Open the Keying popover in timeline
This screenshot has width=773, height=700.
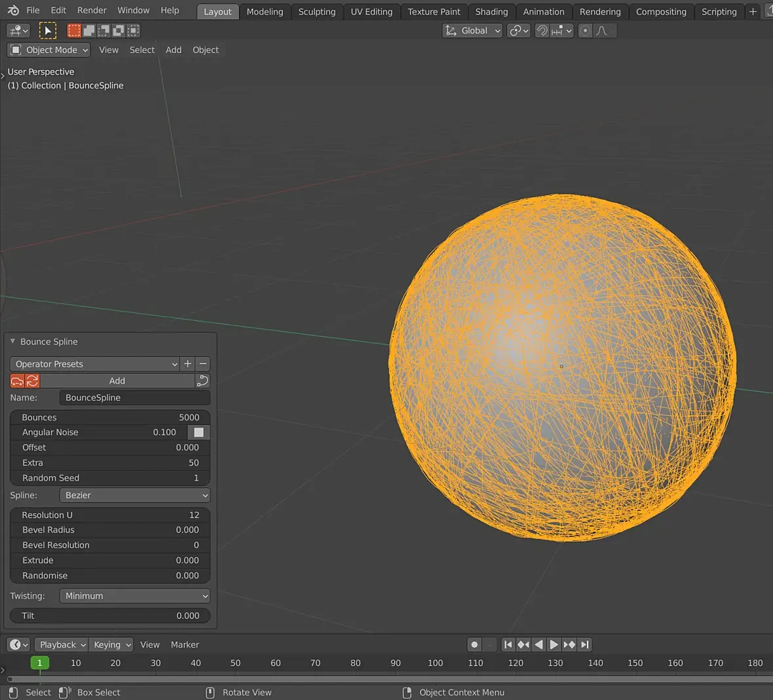click(x=111, y=645)
